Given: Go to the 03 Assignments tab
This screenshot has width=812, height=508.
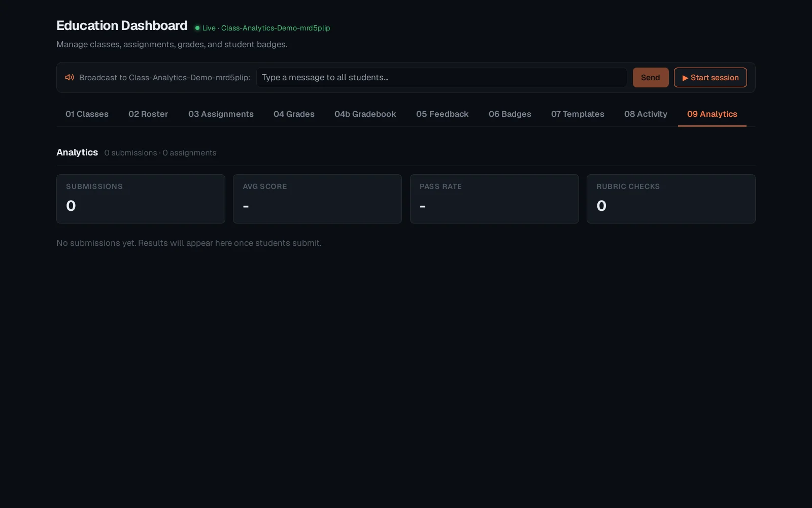Looking at the screenshot, I should click(x=221, y=114).
